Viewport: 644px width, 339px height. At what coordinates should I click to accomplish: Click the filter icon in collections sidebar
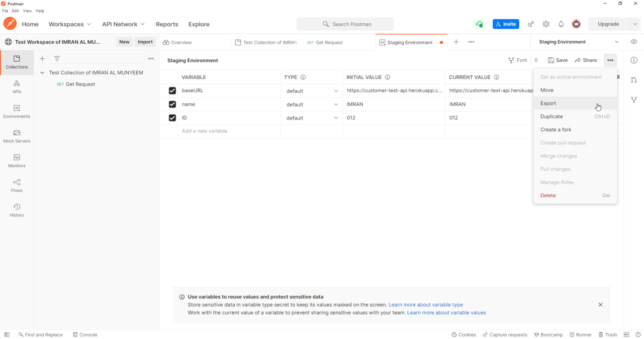57,59
